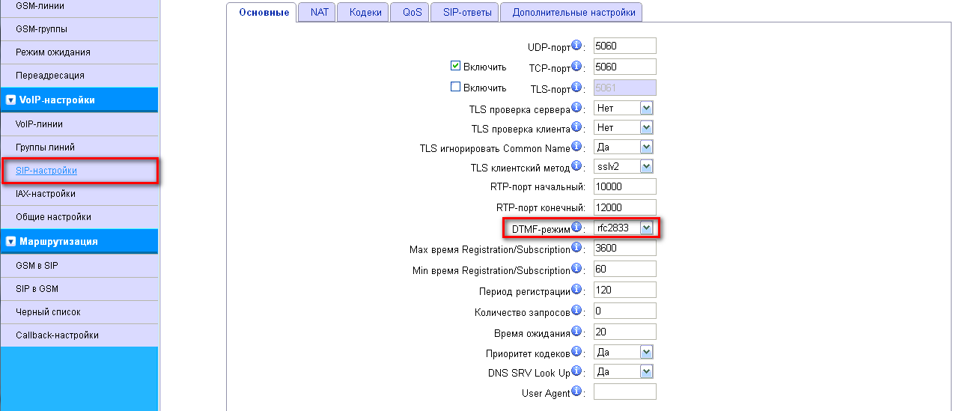Click info icon next to Время ожидания

(576, 331)
